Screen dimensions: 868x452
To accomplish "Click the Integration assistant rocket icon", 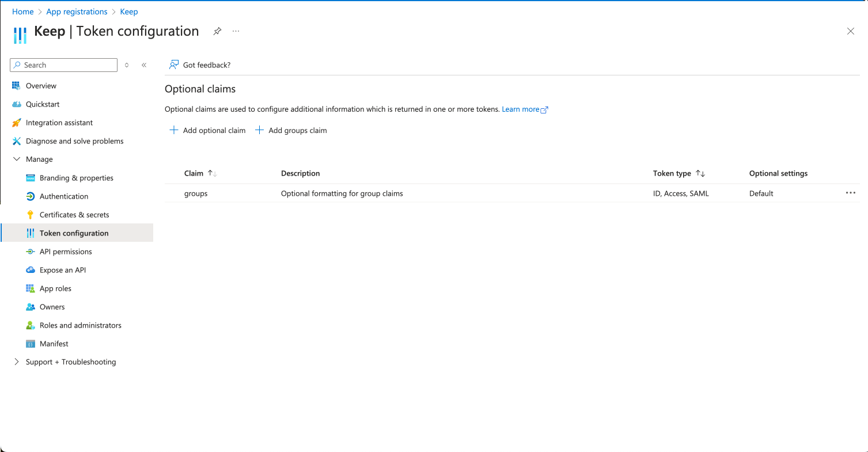I will (x=16, y=123).
